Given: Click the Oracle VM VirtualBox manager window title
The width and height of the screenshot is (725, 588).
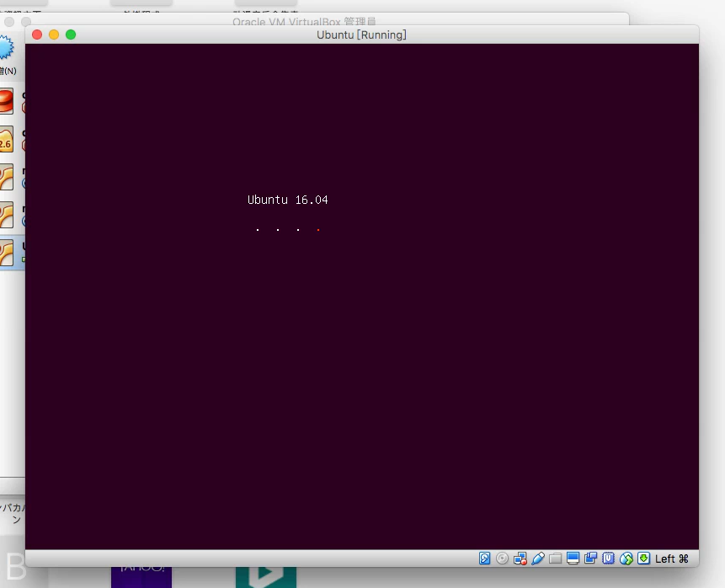Looking at the screenshot, I should click(304, 21).
